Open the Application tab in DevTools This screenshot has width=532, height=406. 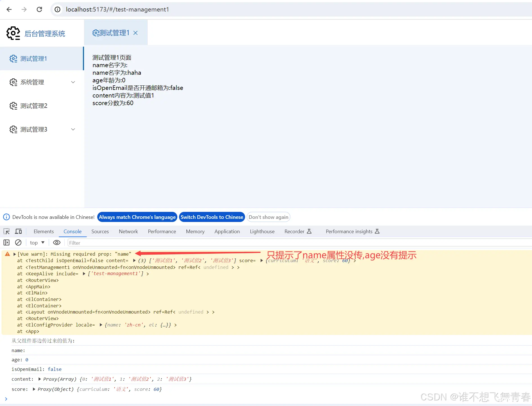[227, 231]
